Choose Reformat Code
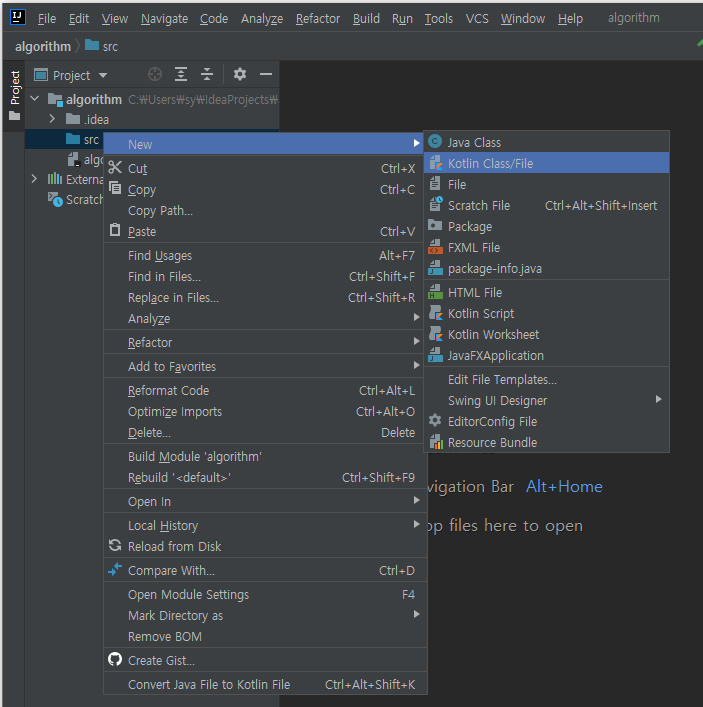This screenshot has width=703, height=707. [266, 390]
